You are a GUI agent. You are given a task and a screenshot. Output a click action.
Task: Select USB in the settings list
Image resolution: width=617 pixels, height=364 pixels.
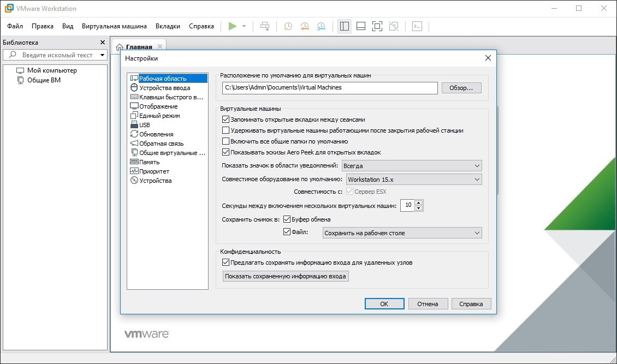point(144,125)
